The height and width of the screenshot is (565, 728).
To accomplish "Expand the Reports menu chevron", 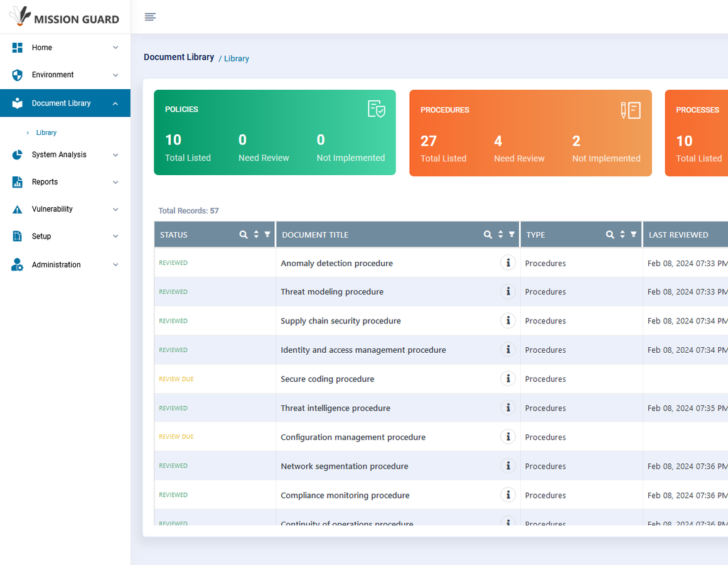I will tap(115, 182).
